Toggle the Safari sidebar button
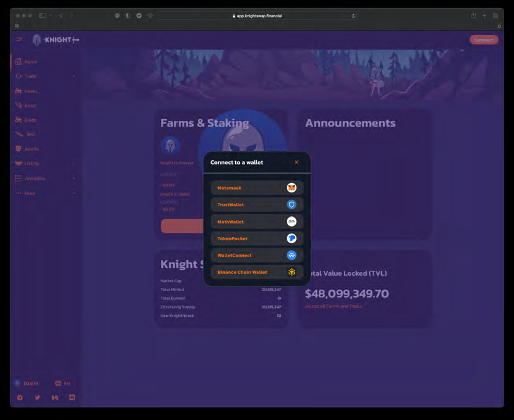514x420 pixels. click(x=42, y=15)
